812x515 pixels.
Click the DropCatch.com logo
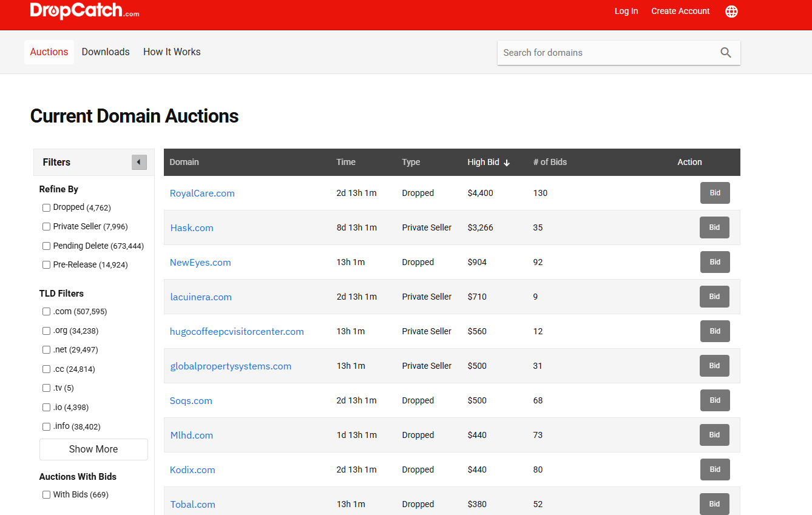point(84,11)
